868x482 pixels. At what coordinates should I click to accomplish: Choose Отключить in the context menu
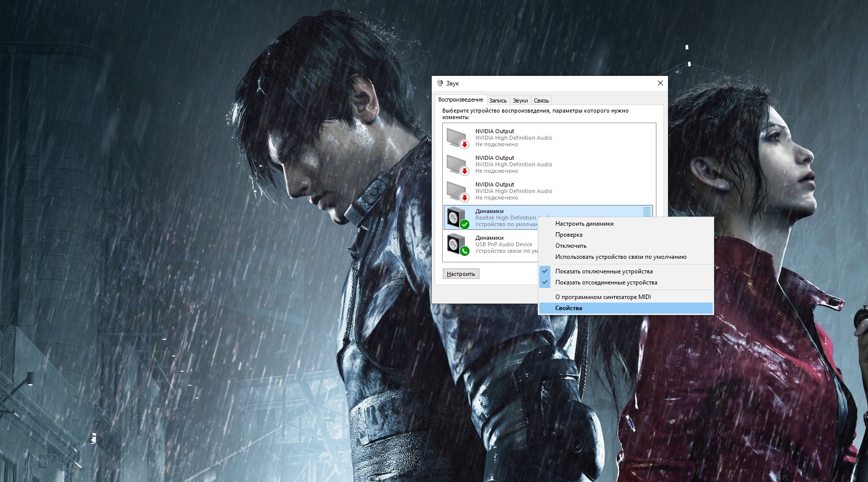click(626, 246)
